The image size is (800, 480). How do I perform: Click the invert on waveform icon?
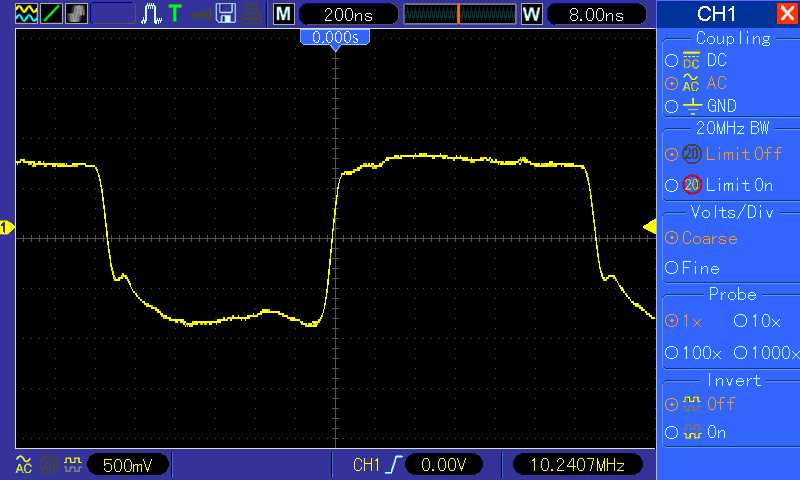click(x=692, y=432)
